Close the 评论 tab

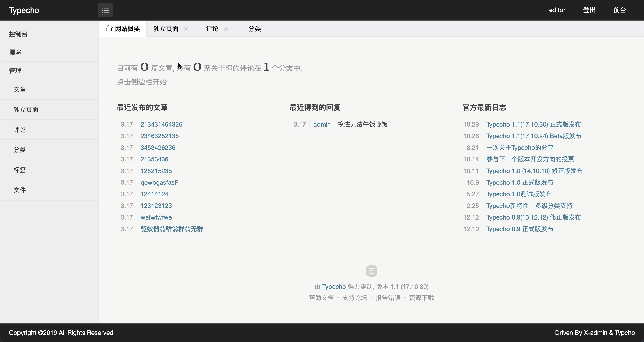226,29
